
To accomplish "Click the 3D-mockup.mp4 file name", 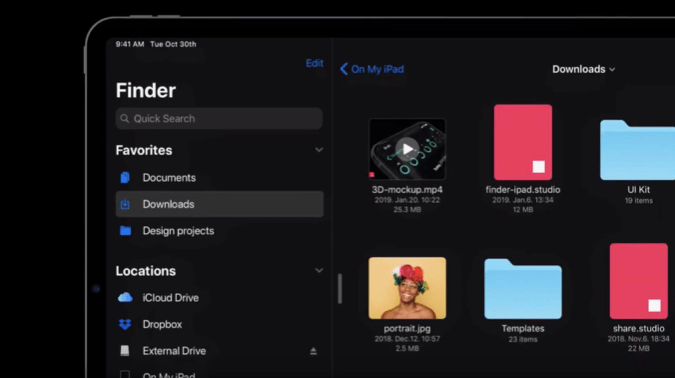I will click(x=407, y=189).
